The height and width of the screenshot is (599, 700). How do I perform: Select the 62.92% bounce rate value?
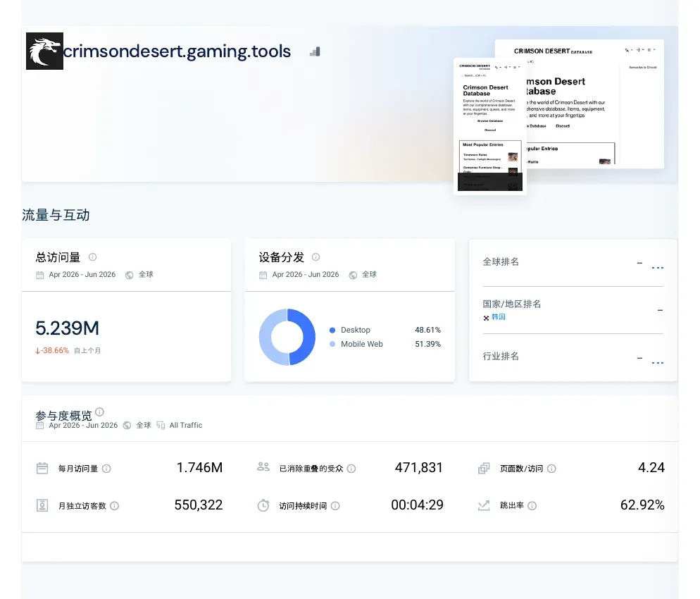(x=642, y=505)
